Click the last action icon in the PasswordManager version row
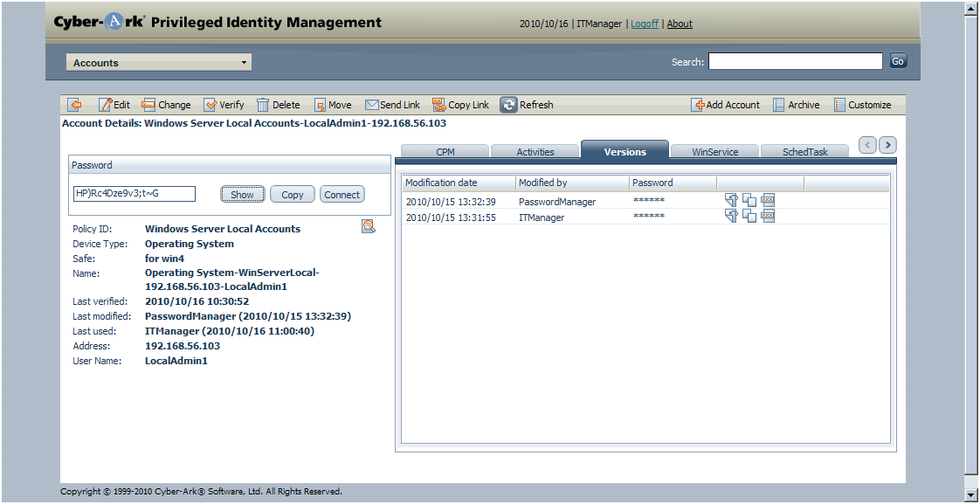 768,201
